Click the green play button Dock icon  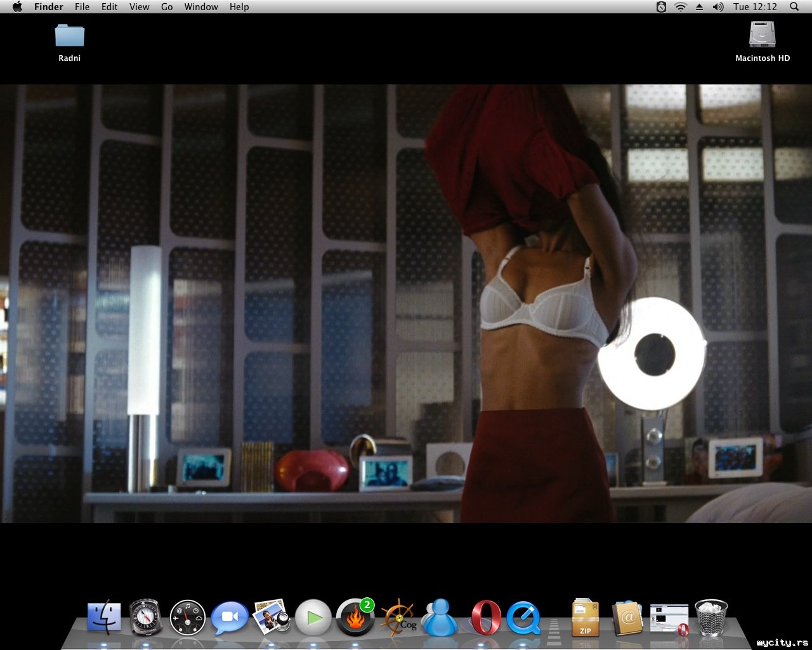coord(313,618)
